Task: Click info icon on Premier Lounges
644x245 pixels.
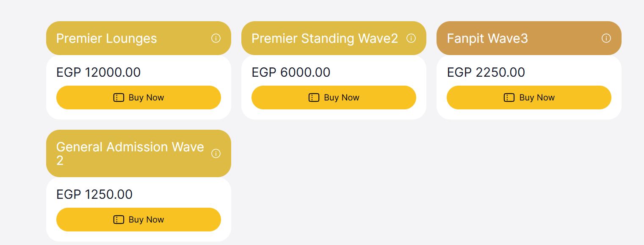Action: 216,39
